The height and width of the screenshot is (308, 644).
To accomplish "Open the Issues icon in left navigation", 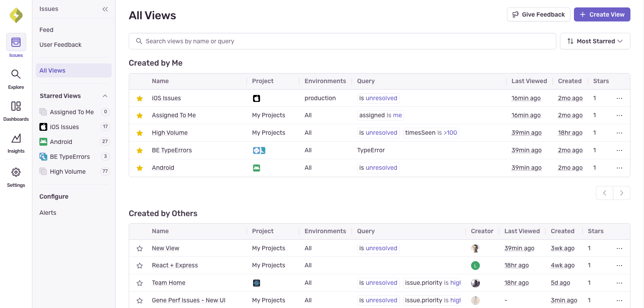I will pyautogui.click(x=16, y=42).
